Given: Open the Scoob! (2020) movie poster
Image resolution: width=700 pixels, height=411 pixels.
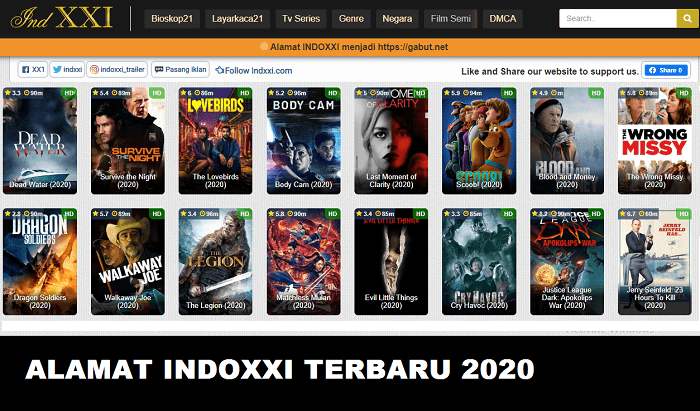Looking at the screenshot, I should 479,141.
